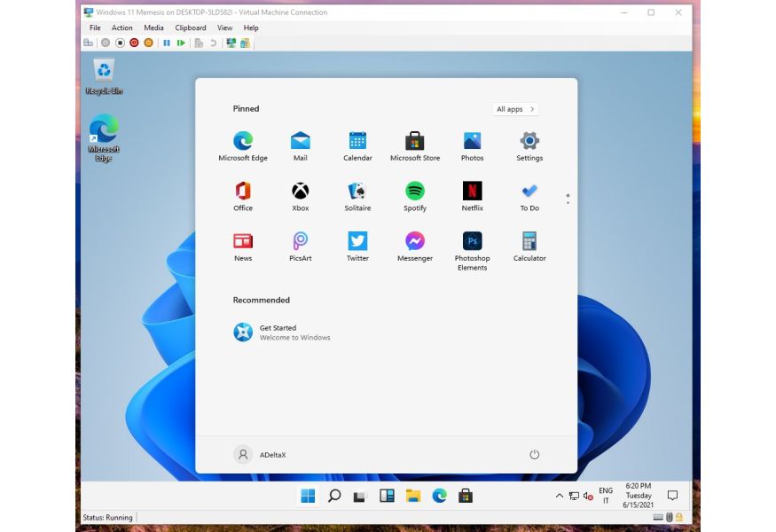776x532 pixels.
Task: Click the orange Save VM toolbar icon
Action: pyautogui.click(x=148, y=43)
